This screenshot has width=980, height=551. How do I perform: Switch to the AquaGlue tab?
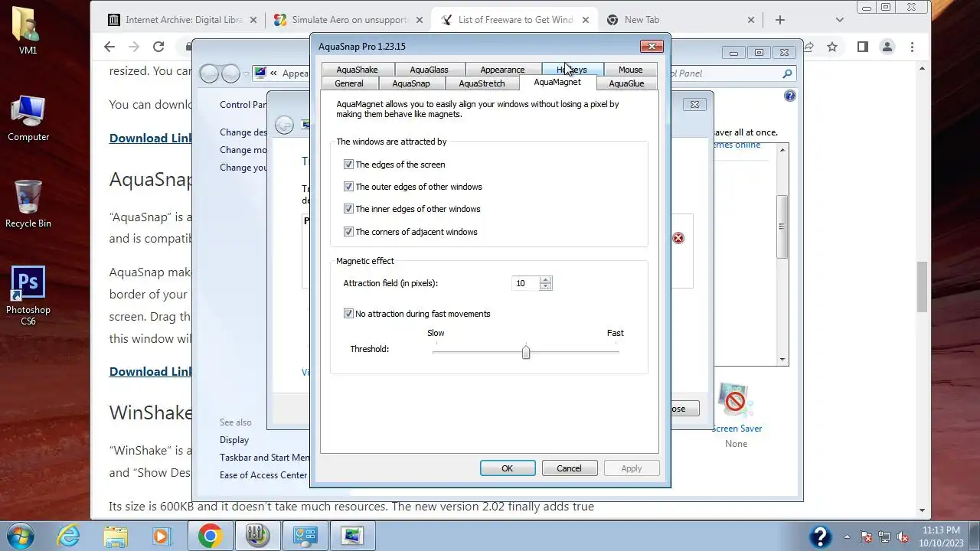coord(626,83)
